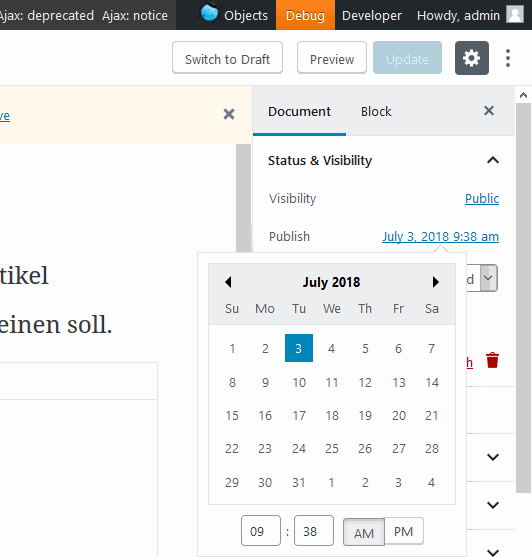
Task: Click the Update button
Action: 407,58
